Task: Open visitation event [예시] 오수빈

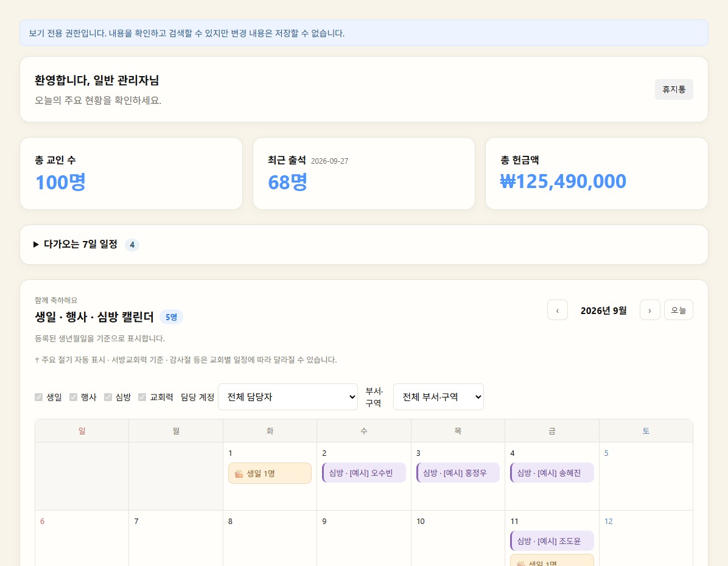Action: tap(364, 473)
